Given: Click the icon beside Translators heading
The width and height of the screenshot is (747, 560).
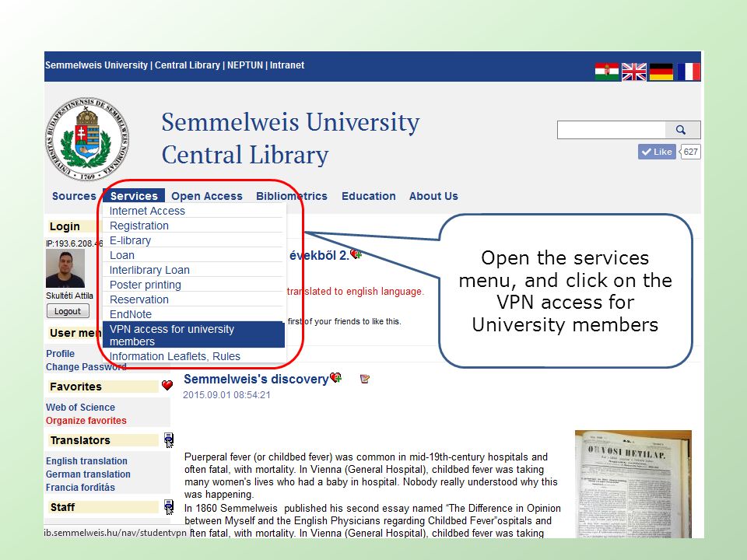Looking at the screenshot, I should point(169,440).
